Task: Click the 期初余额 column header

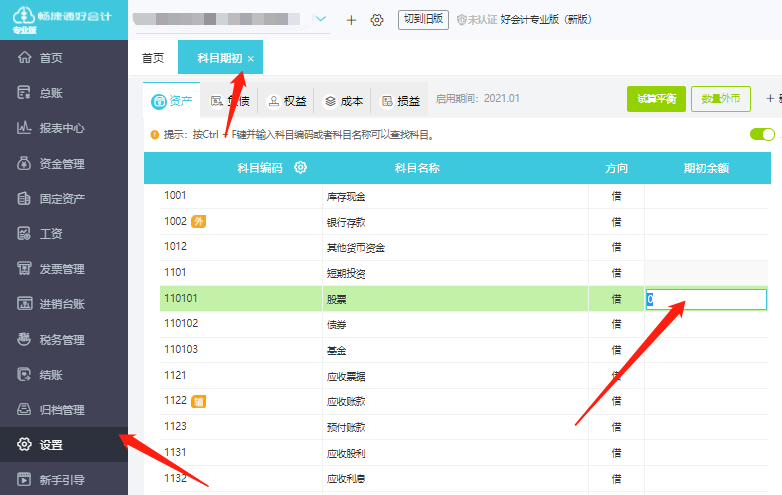Action: tap(706, 168)
